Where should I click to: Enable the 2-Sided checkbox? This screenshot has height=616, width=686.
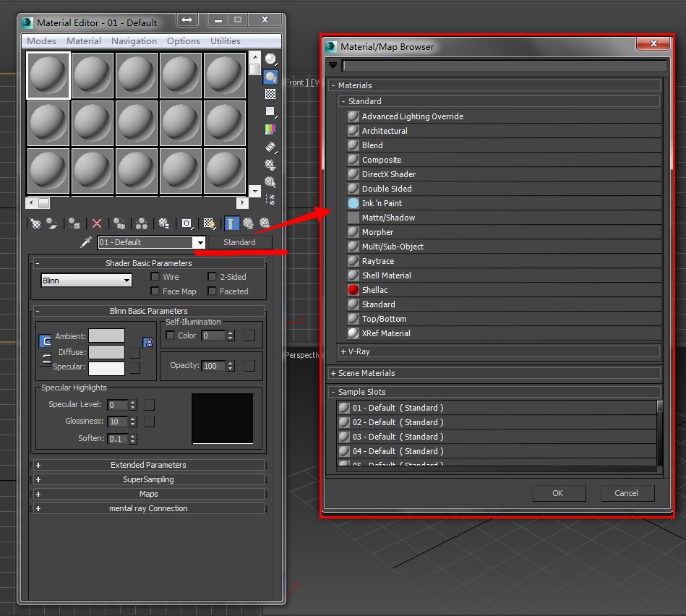click(x=212, y=277)
